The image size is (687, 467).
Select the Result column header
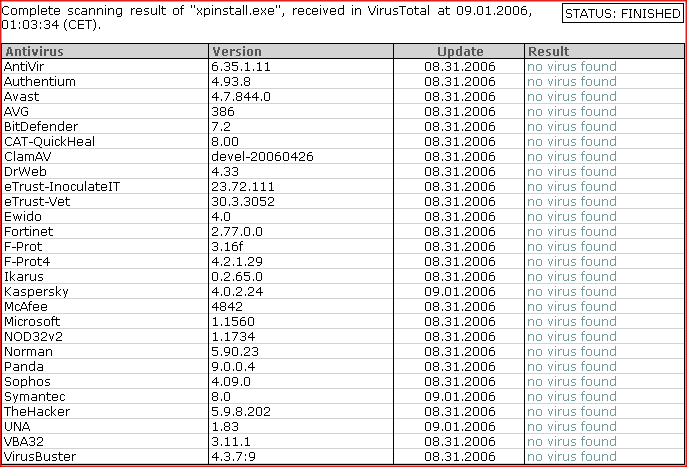click(604, 51)
